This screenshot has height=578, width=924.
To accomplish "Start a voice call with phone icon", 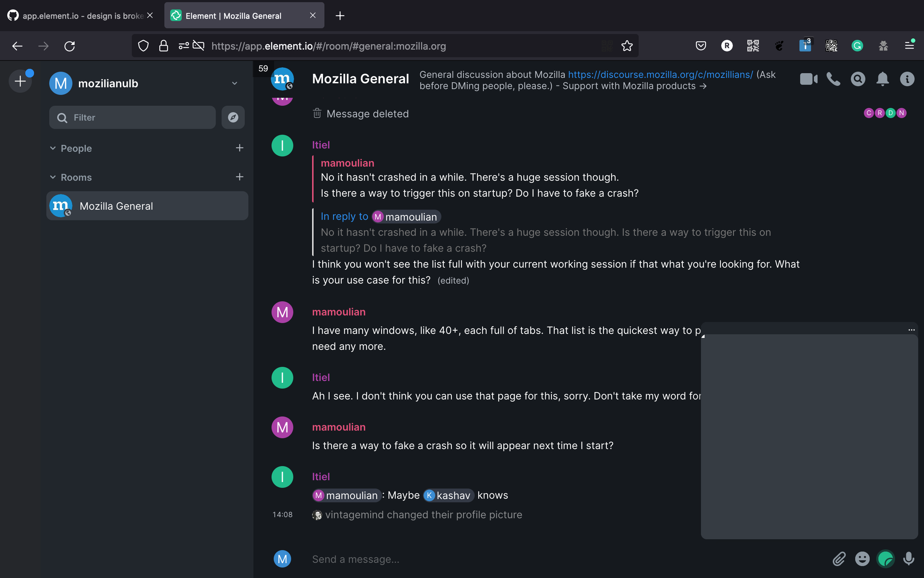I will point(833,79).
